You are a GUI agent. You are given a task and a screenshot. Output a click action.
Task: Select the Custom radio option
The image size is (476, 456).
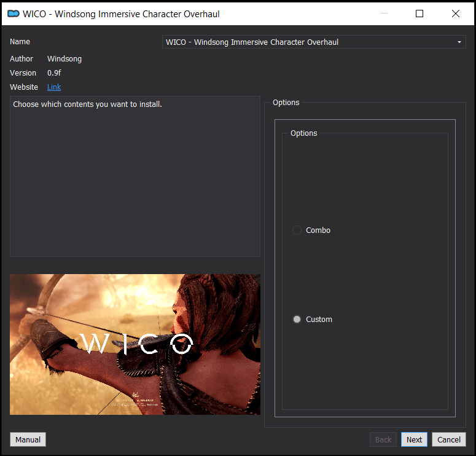312,320
